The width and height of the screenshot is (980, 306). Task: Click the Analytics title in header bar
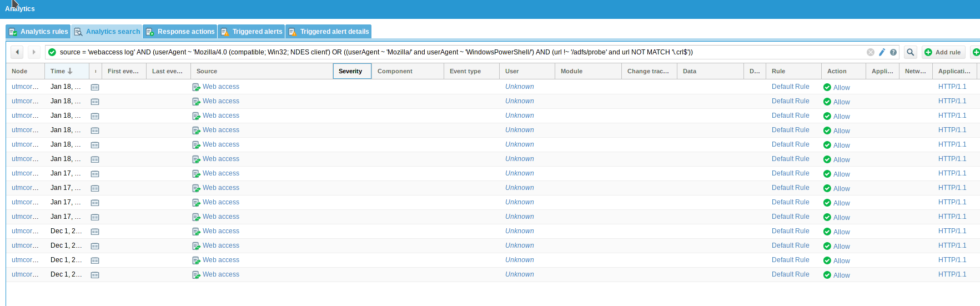click(20, 9)
